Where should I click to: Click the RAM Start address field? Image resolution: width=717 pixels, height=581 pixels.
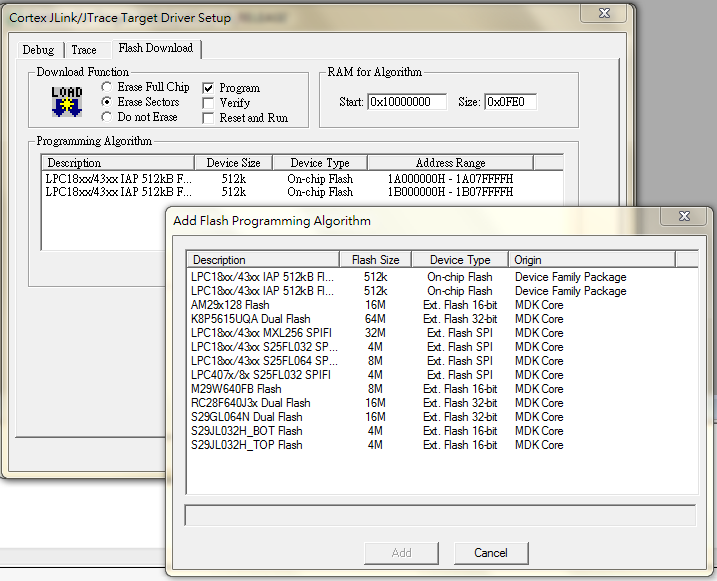point(407,101)
